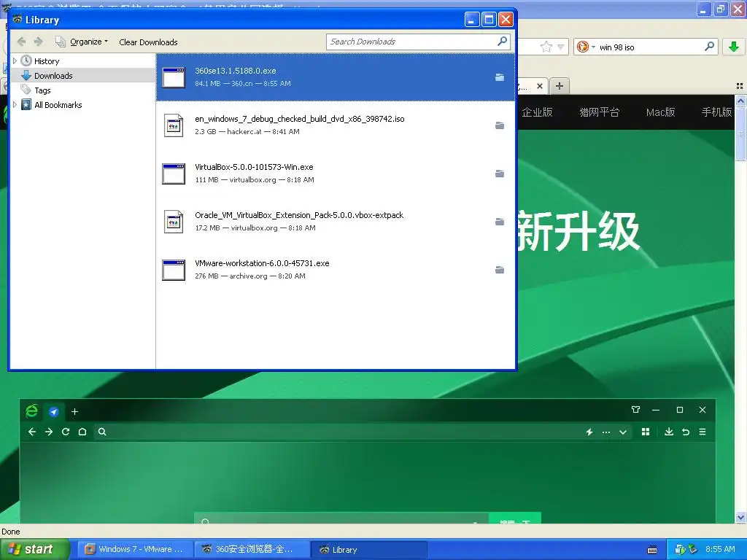Click the Windows start button

point(34,549)
